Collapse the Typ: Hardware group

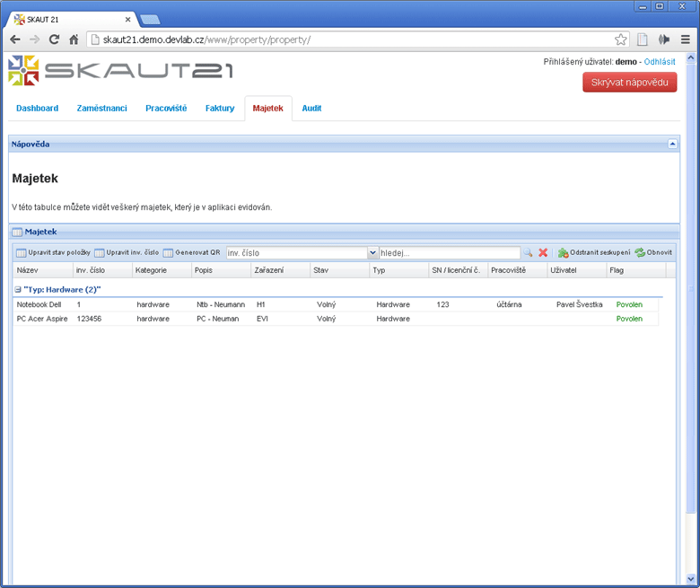pos(18,290)
